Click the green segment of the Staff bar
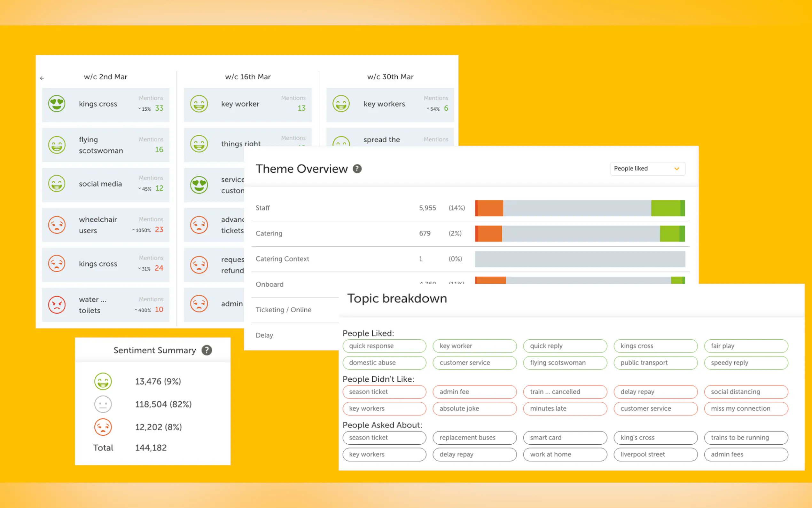This screenshot has height=508, width=812. (x=666, y=208)
